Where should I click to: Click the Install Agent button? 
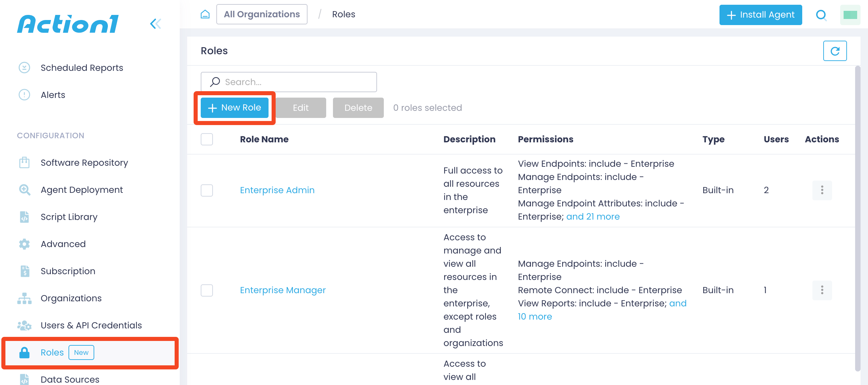[761, 15]
